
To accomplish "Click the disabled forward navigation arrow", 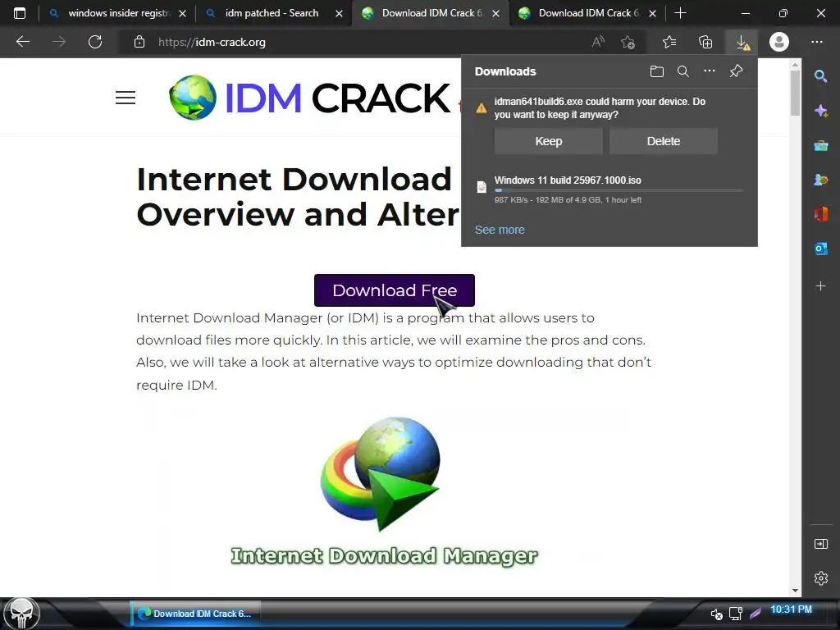I will [59, 42].
